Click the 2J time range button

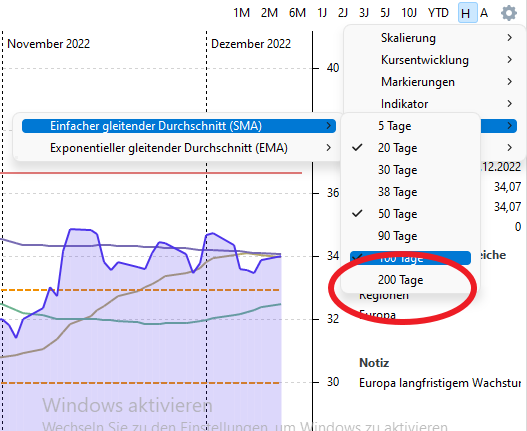(x=343, y=13)
